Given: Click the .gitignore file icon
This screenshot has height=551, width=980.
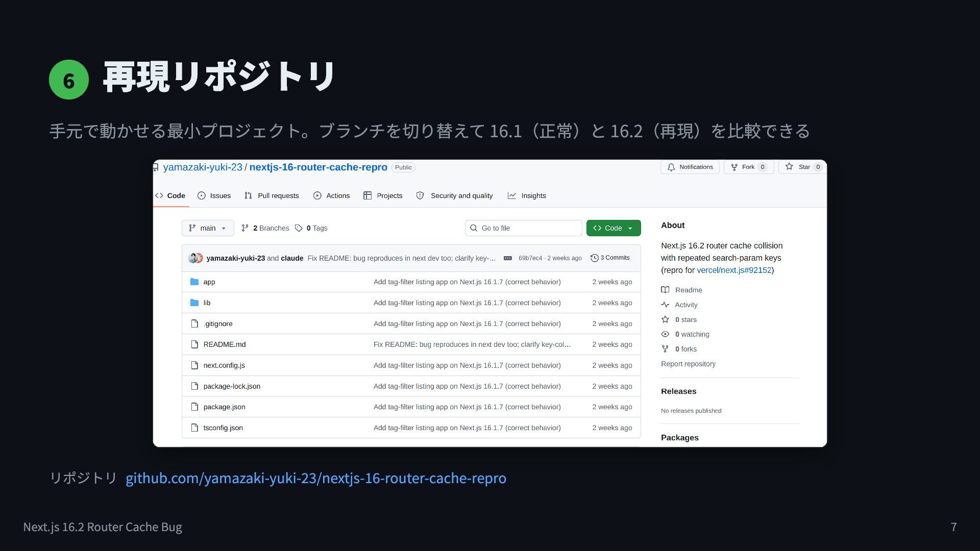Looking at the screenshot, I should coord(194,323).
